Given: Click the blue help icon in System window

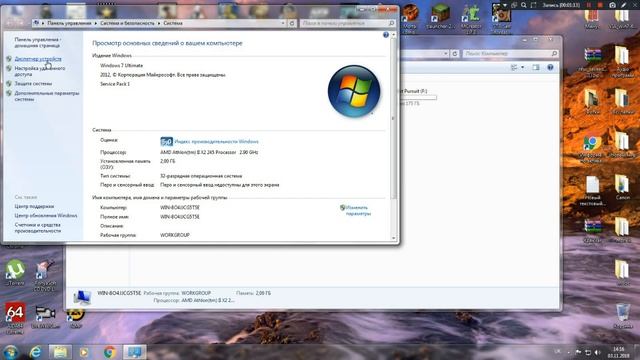Looking at the screenshot, I should point(386,35).
